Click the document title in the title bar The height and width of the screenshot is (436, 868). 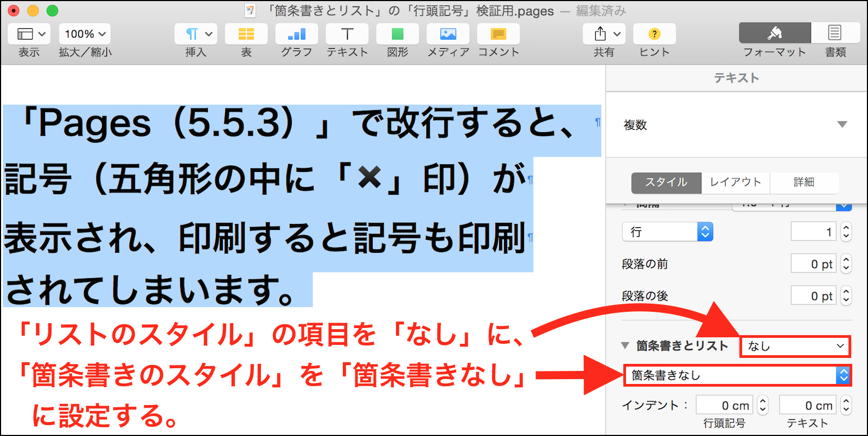pyautogui.click(x=410, y=11)
